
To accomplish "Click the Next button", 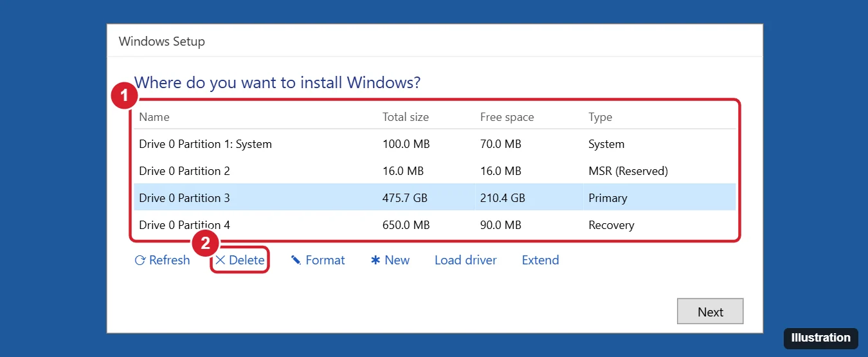I will pos(710,311).
